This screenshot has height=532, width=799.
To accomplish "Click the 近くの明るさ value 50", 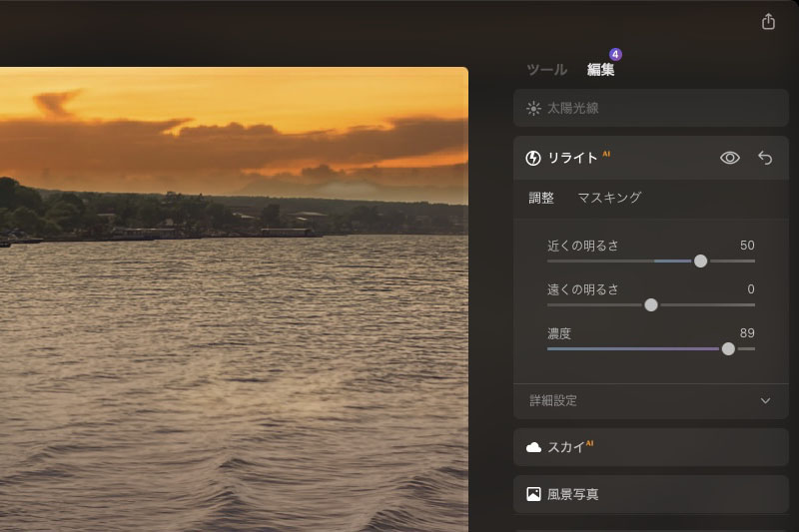I will (x=747, y=246).
